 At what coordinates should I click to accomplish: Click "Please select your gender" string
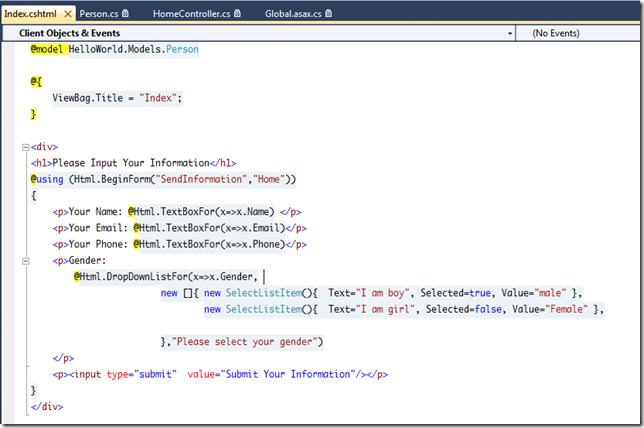click(x=244, y=342)
